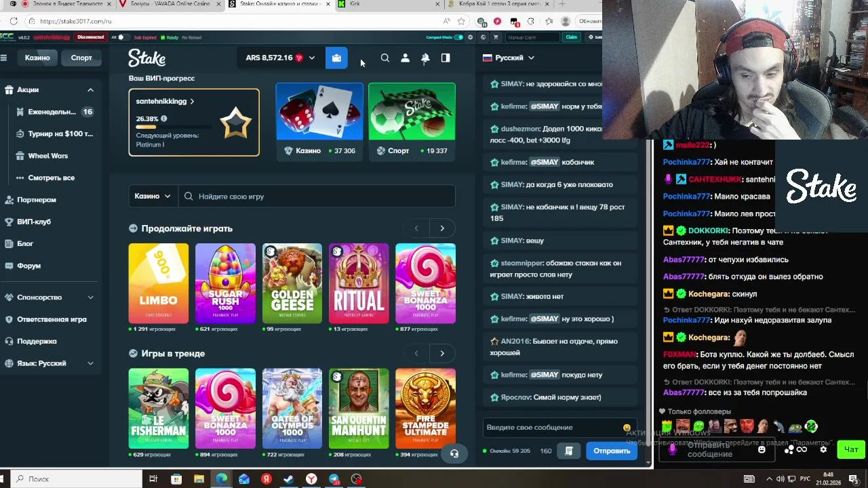Switch to Казино top tab
The height and width of the screenshot is (488, 868).
coord(37,58)
